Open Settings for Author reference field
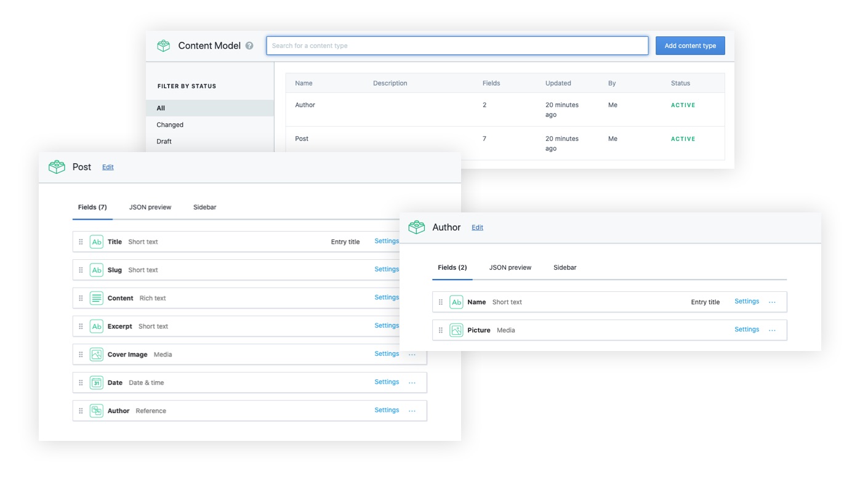This screenshot has width=868, height=492. [x=387, y=410]
